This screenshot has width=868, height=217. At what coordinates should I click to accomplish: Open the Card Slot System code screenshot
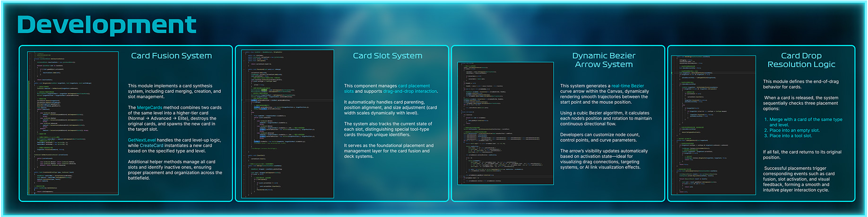pyautogui.click(x=287, y=124)
